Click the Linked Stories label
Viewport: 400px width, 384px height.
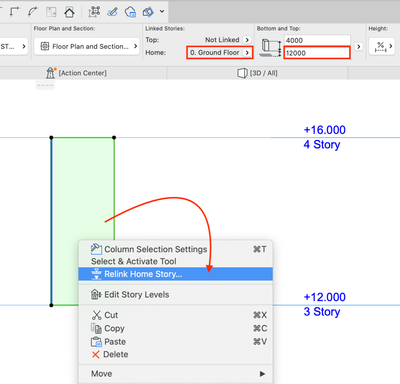pos(165,29)
